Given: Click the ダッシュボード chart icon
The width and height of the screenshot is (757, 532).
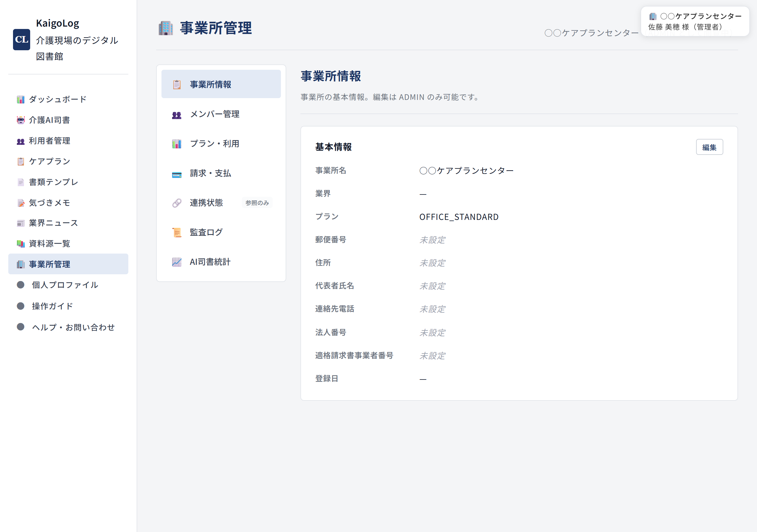Looking at the screenshot, I should [x=21, y=99].
